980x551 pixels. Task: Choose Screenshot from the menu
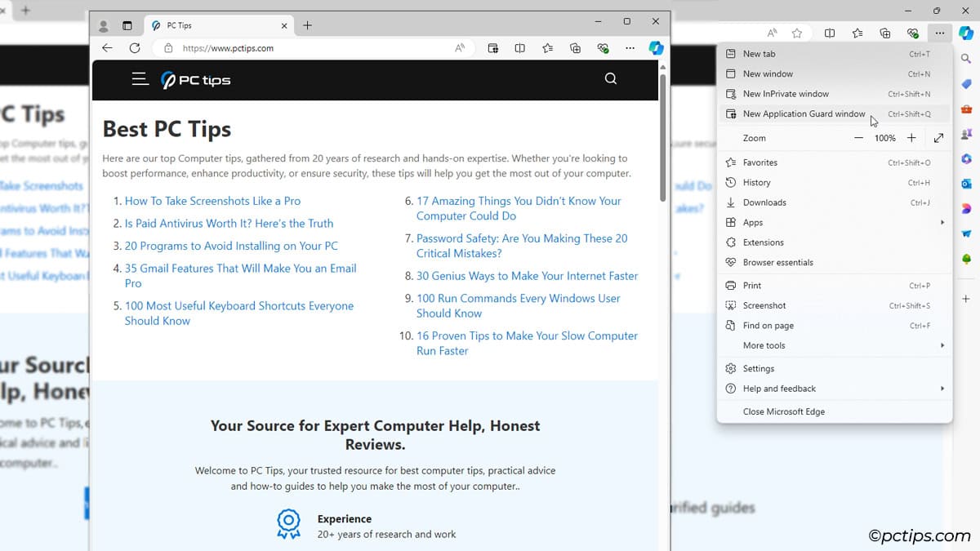coord(835,305)
